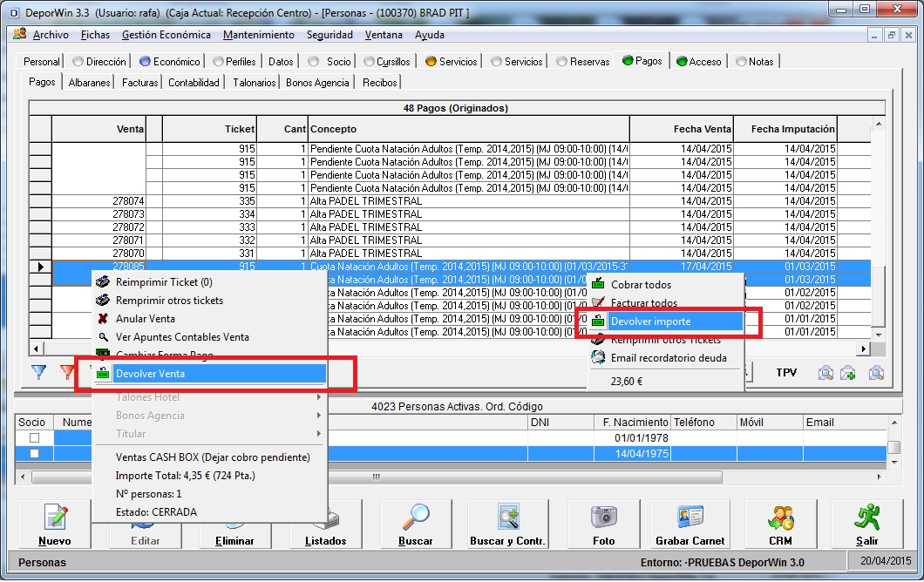
Task: Click the last search icon right of TPV
Action: pyautogui.click(x=876, y=372)
